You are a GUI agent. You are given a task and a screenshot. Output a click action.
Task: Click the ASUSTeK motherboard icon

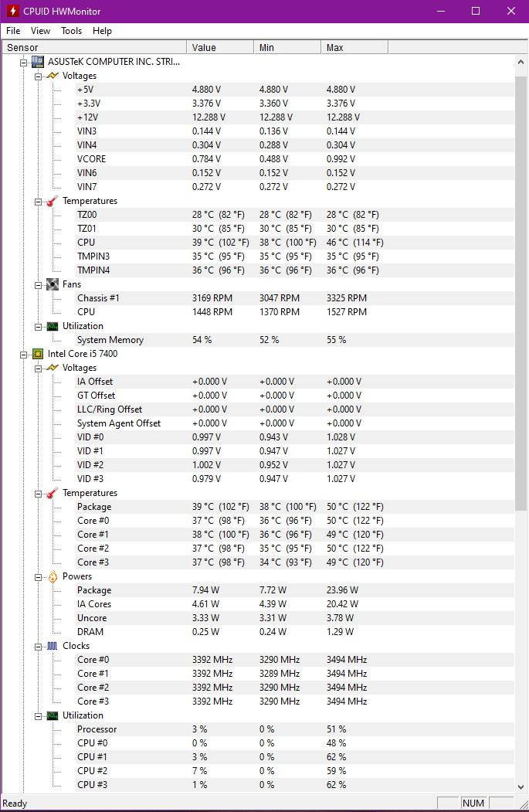click(x=38, y=62)
